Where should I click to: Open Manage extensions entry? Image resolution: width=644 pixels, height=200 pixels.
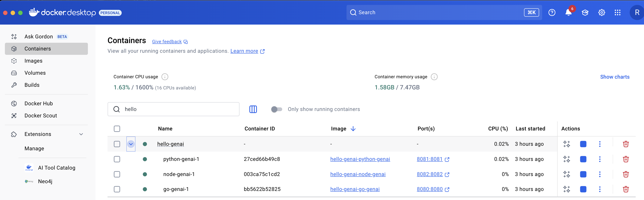[x=34, y=149]
